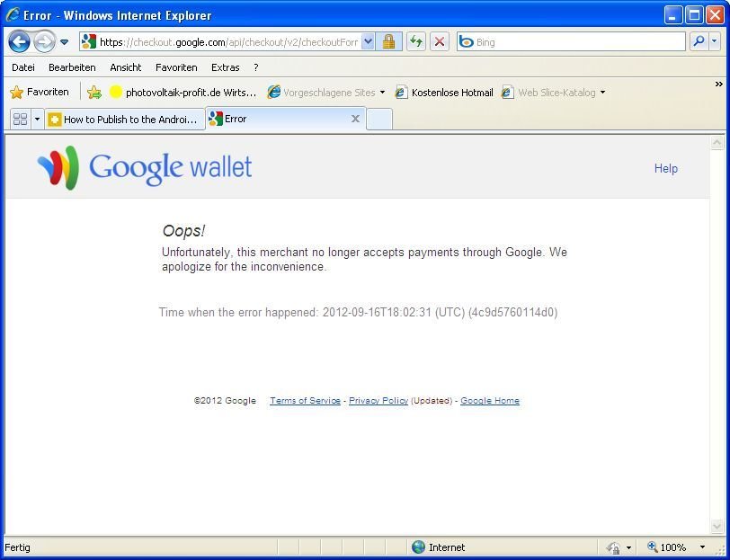The height and width of the screenshot is (560, 730).
Task: Minimize the Internet Explorer window
Action: click(672, 15)
